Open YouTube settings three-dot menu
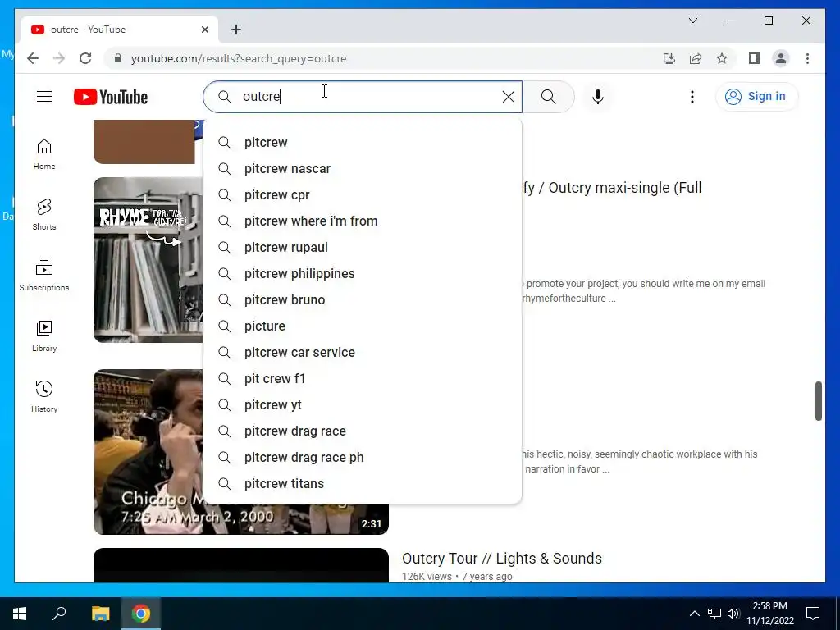840x630 pixels. (x=692, y=97)
